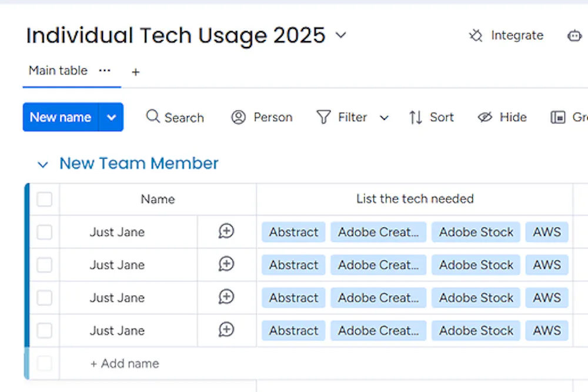Switch to the Main table tab
The image size is (588, 392).
(x=58, y=71)
